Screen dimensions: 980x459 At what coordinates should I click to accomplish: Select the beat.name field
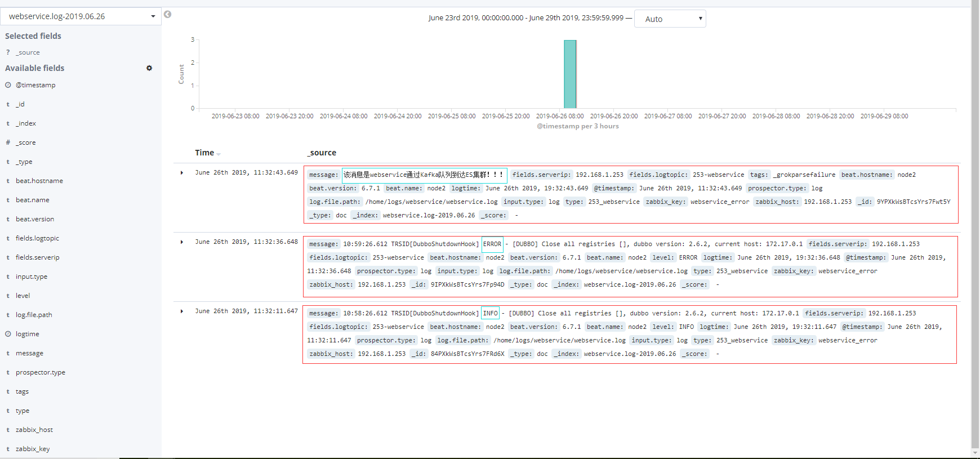[33, 200]
